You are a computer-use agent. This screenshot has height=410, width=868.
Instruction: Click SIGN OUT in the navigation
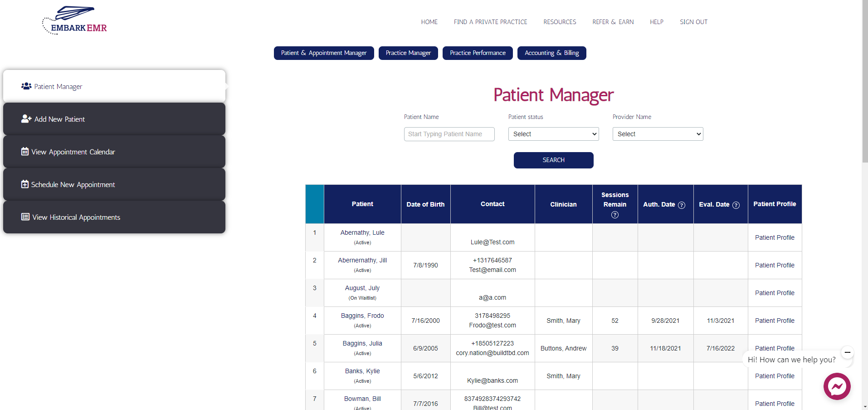coord(693,22)
